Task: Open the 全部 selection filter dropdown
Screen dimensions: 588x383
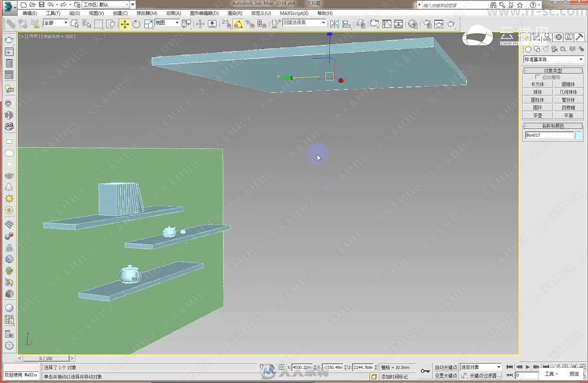Action: tap(56, 23)
